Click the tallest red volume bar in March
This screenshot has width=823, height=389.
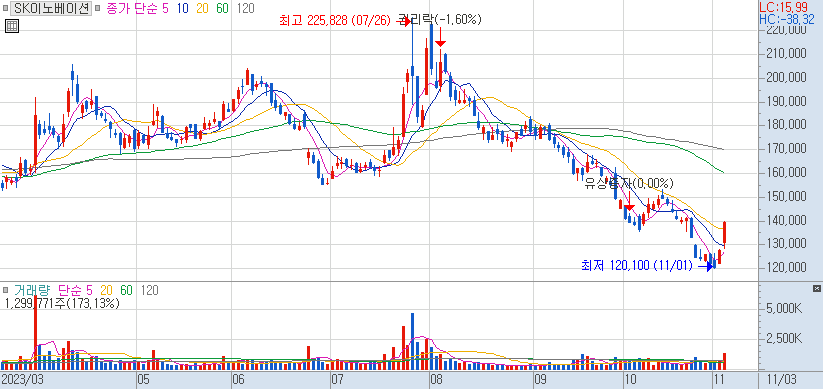click(x=35, y=333)
